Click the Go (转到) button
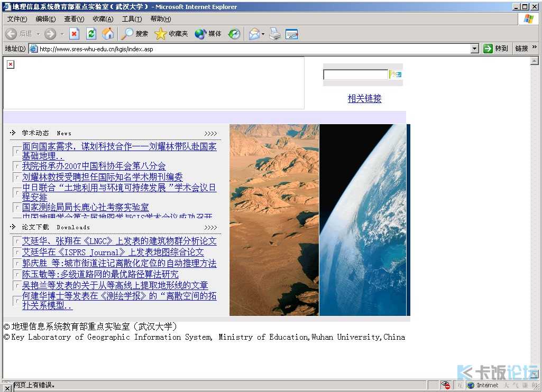Screen dimensions: 542x392 495,49
